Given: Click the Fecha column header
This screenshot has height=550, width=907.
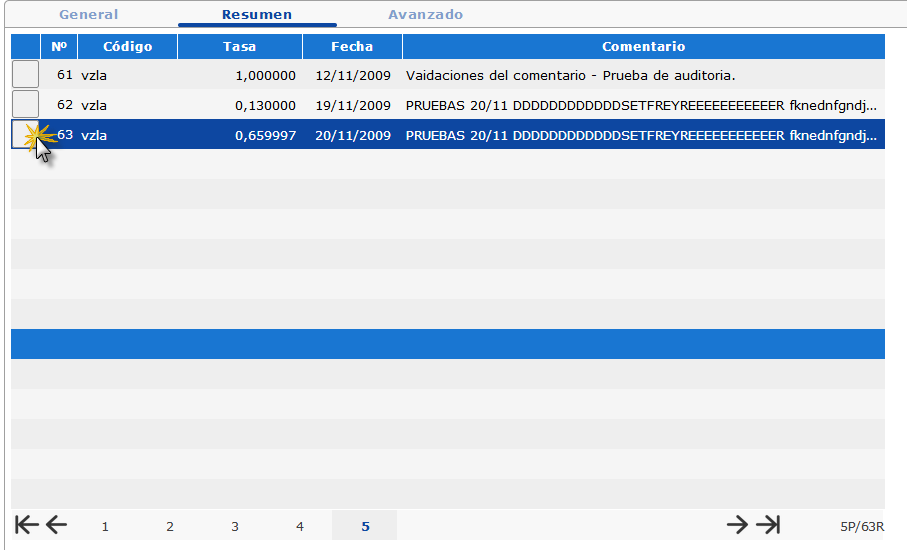Looking at the screenshot, I should (x=352, y=47).
